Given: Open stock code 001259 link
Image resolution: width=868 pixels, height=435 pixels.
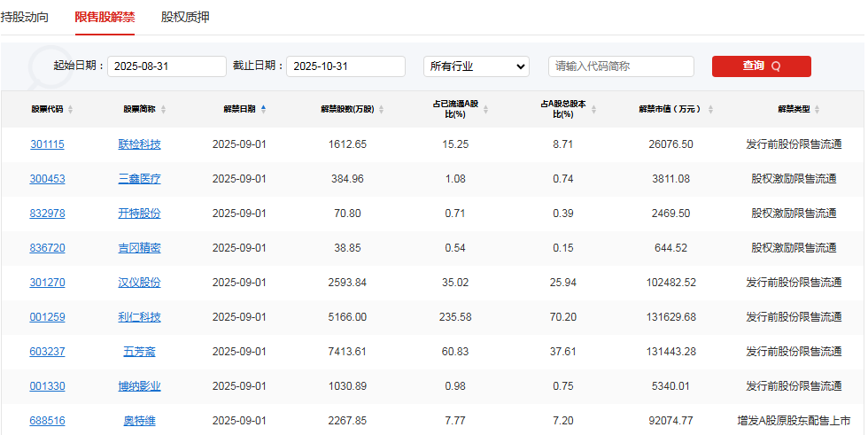Looking at the screenshot, I should [x=47, y=317].
